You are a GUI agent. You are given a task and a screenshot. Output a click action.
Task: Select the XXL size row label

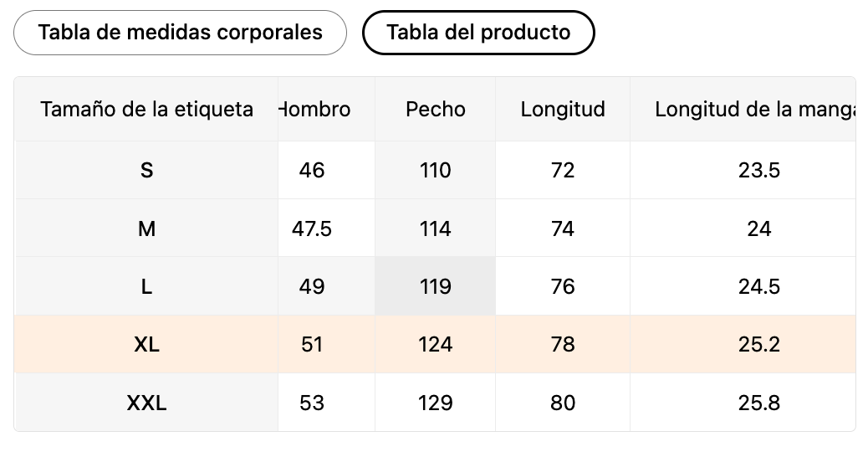146,403
